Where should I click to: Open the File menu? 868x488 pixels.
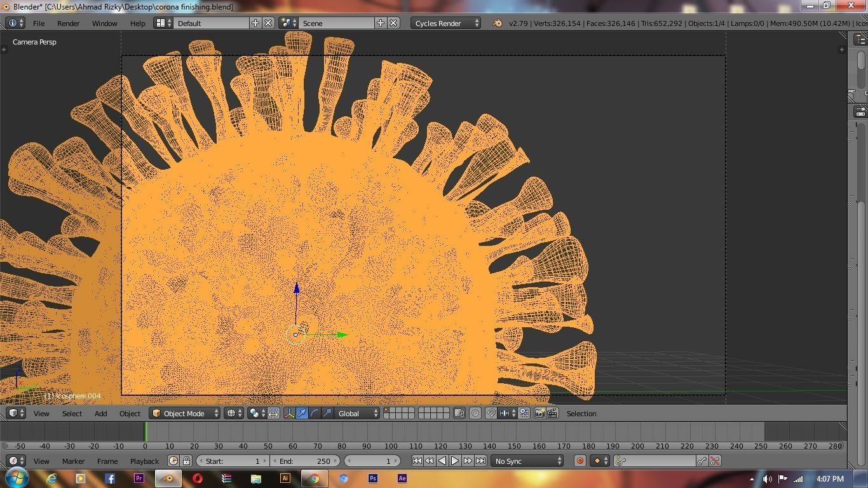(39, 23)
